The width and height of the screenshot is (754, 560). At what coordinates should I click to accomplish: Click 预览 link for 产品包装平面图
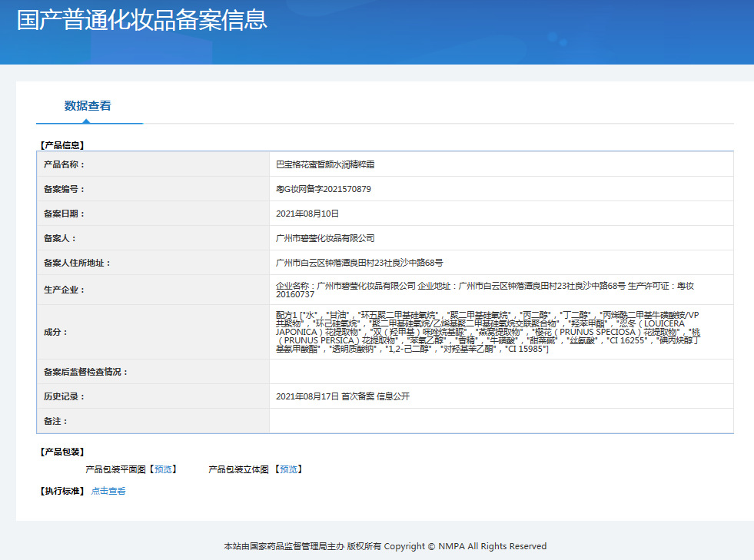coord(163,469)
